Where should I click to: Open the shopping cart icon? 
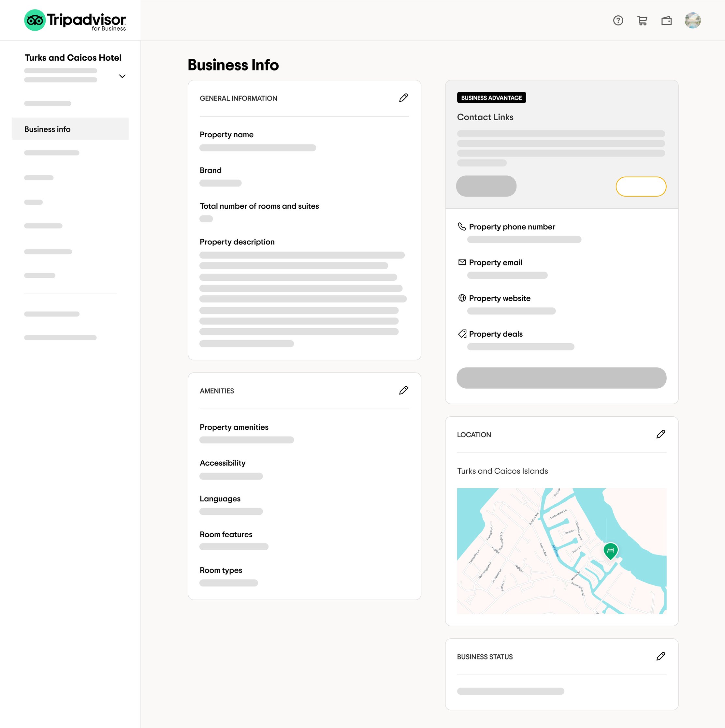click(x=643, y=20)
